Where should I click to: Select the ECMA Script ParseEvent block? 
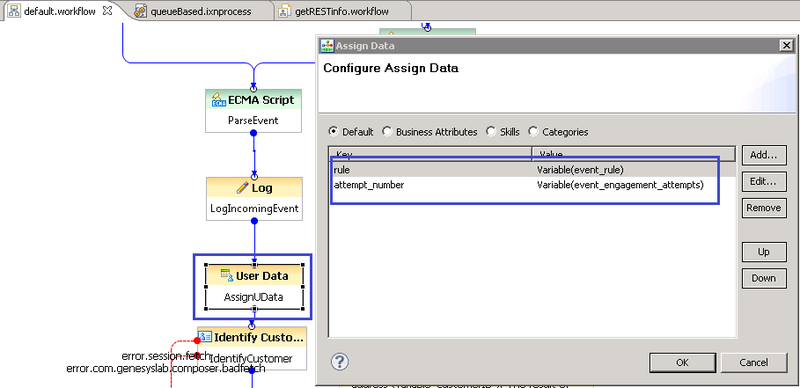(253, 111)
